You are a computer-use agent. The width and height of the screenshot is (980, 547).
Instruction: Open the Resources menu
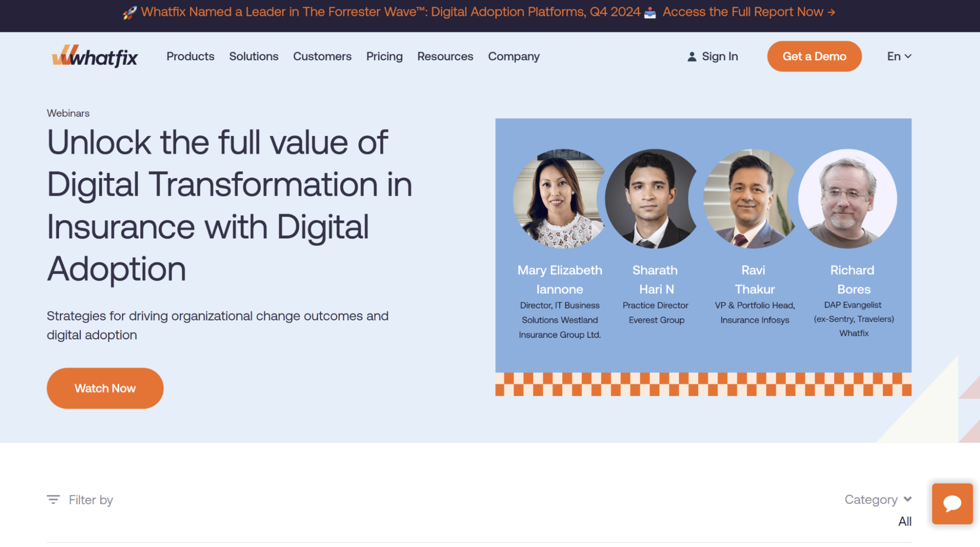coord(445,56)
